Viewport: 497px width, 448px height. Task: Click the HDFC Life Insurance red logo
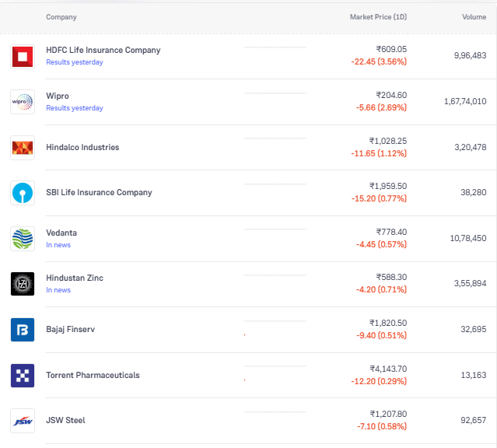click(x=22, y=56)
